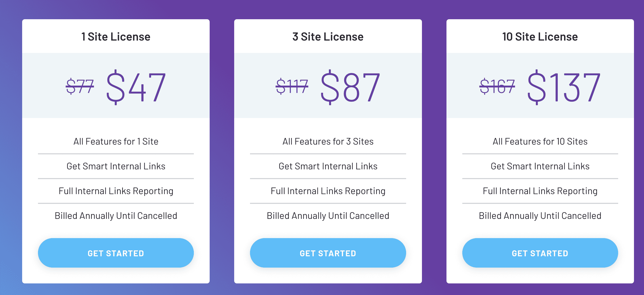Click the 10 Site License heading
644x295 pixels.
pyautogui.click(x=540, y=37)
